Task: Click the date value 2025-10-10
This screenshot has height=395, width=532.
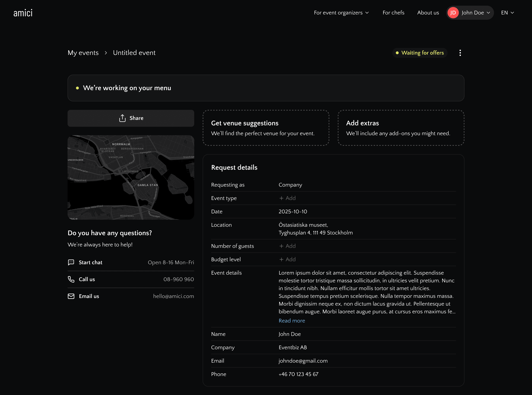Action: click(293, 212)
